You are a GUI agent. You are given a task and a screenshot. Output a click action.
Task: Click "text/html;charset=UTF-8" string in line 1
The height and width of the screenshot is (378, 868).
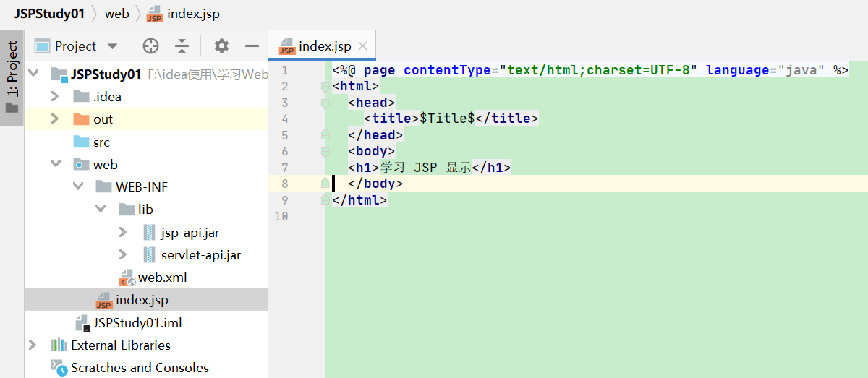[x=598, y=70]
